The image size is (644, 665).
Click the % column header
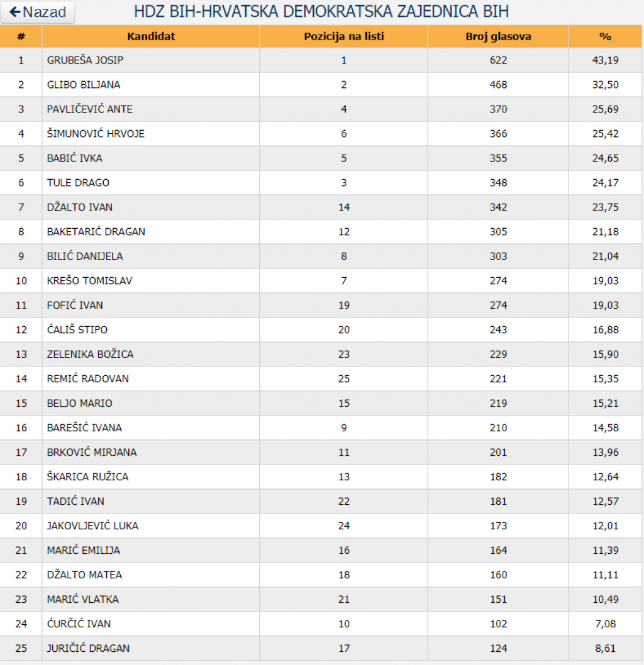(605, 36)
